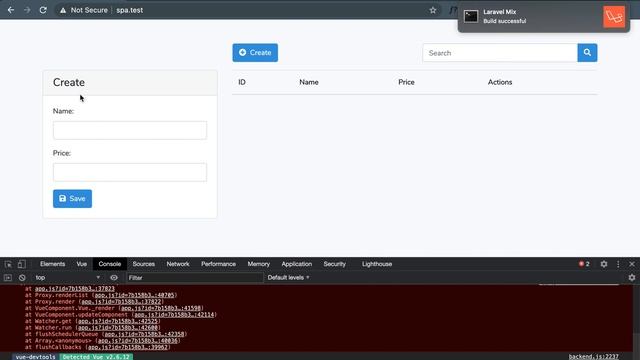Click the Price input field
The width and height of the screenshot is (640, 360).
tap(130, 172)
